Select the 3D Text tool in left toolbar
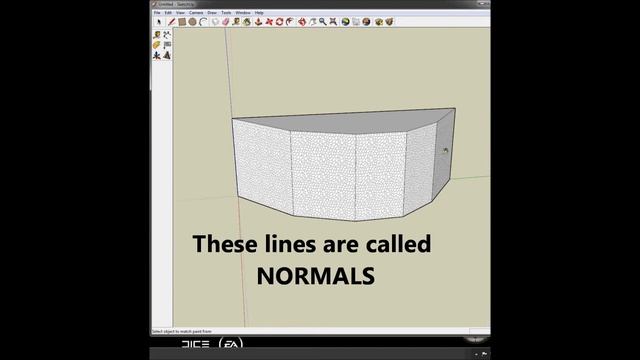This screenshot has width=640, height=360. point(167,56)
